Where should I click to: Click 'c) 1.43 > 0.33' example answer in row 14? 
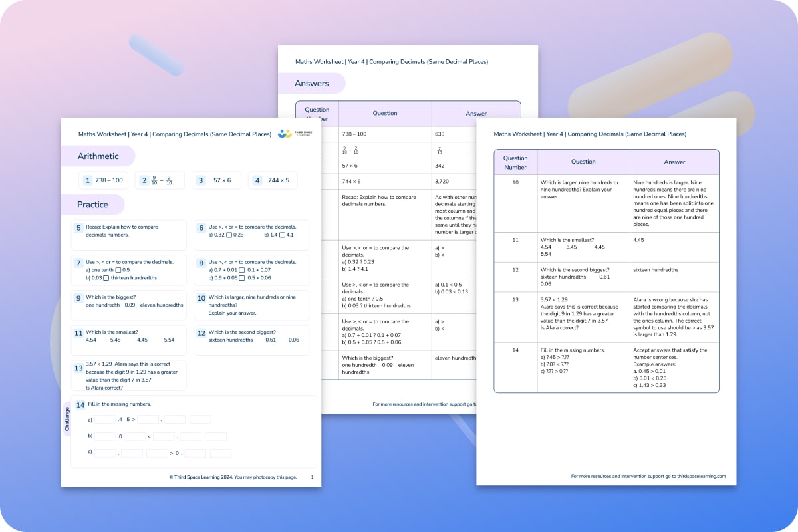point(653,385)
